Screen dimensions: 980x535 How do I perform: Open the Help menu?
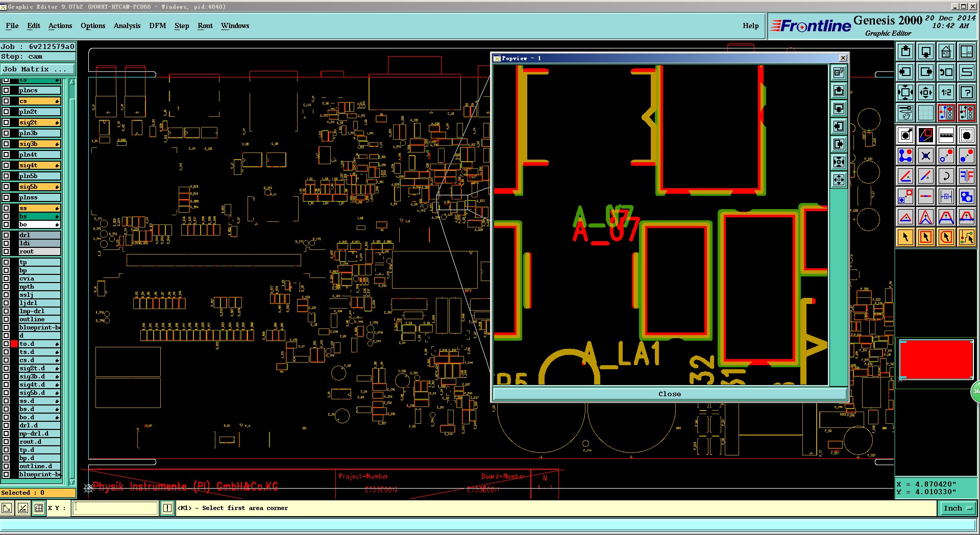(x=751, y=26)
